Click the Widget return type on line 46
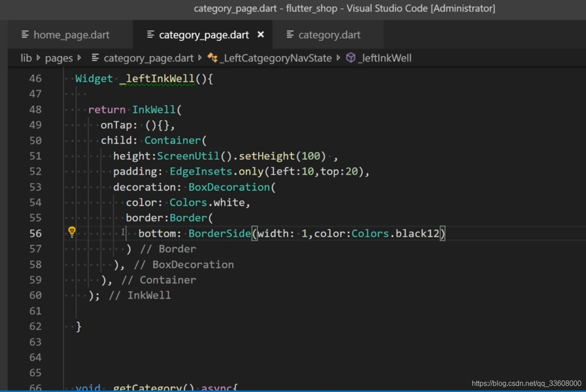Viewport: 586px width, 392px height. click(94, 79)
